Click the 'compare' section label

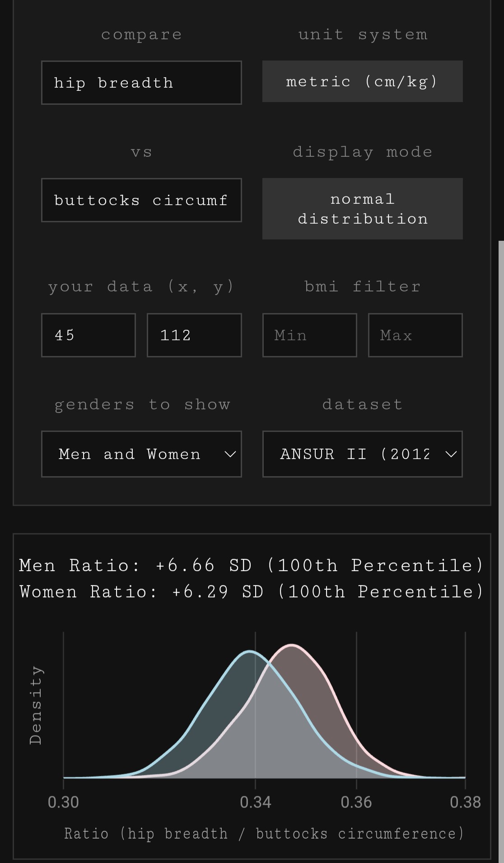(141, 35)
